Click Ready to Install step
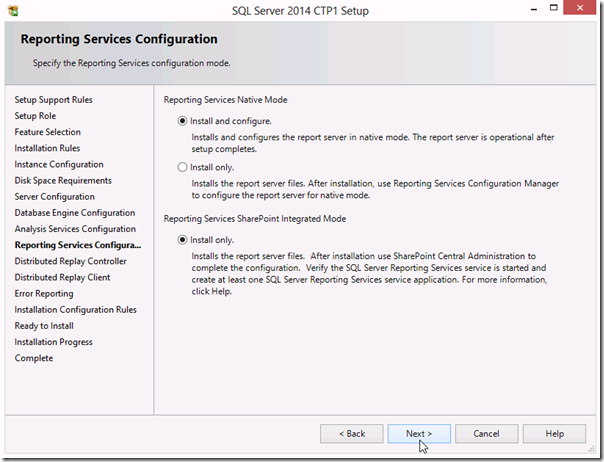This screenshot has height=462, width=604. coord(44,326)
